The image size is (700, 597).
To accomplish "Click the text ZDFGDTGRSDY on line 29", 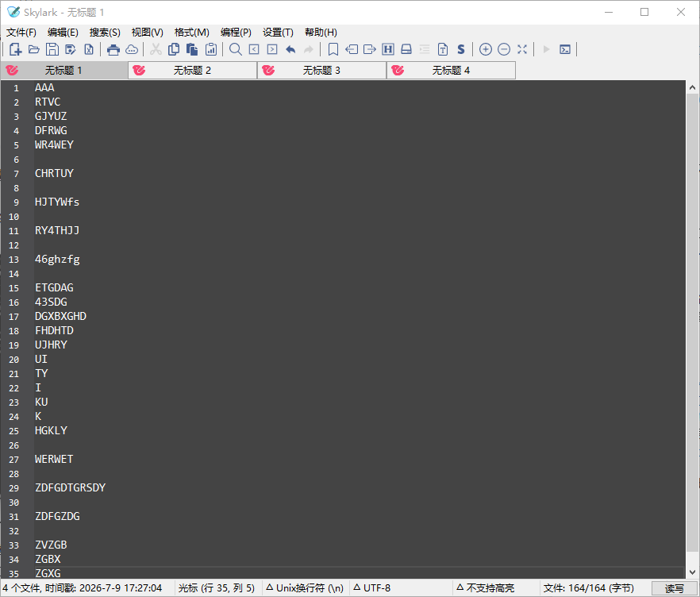I will pos(70,487).
